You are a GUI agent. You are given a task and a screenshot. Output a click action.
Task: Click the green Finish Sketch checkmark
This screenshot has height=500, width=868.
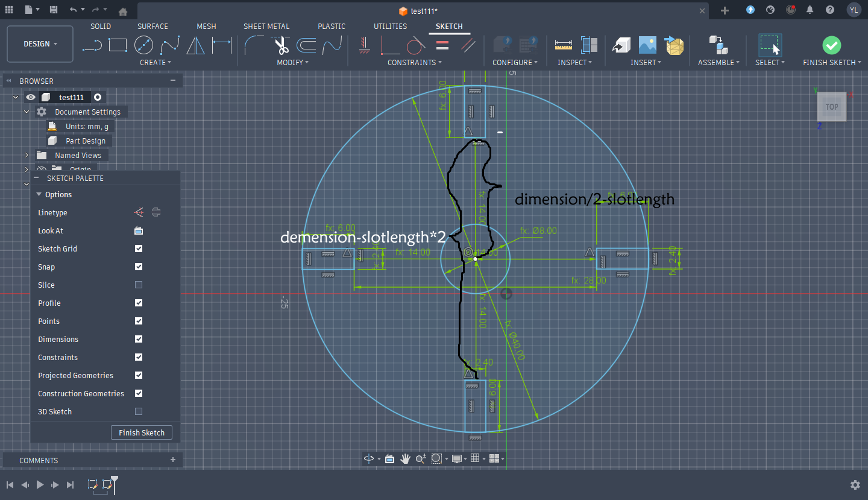coord(831,45)
